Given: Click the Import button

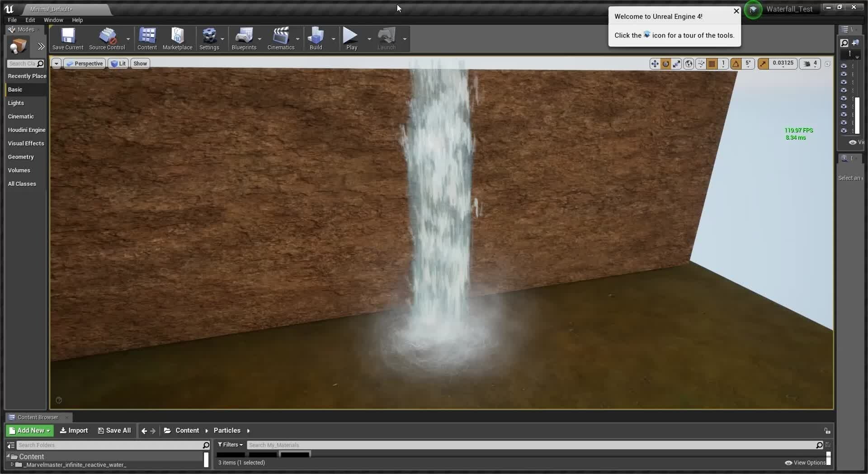Looking at the screenshot, I should tap(73, 430).
